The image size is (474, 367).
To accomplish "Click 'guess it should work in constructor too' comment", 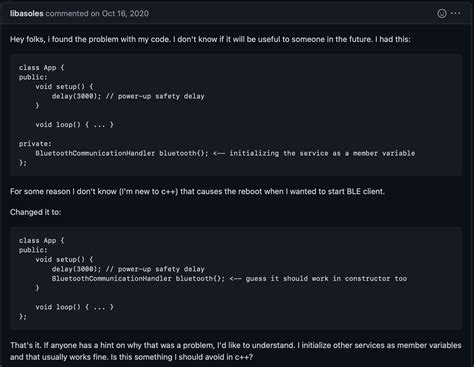I will pos(326,279).
